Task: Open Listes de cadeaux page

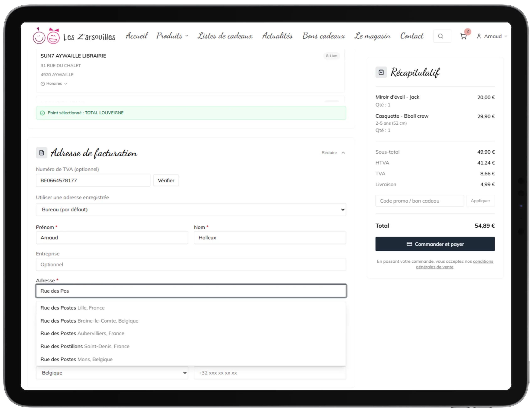Action: click(x=225, y=36)
